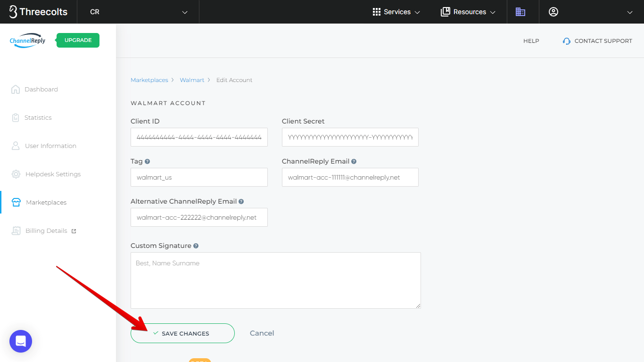Open the building organization icon
This screenshot has width=644, height=362.
pyautogui.click(x=520, y=12)
